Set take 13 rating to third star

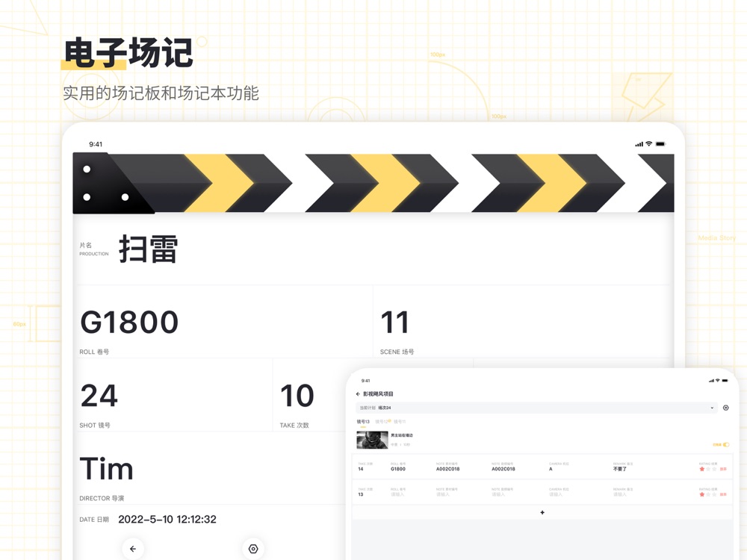point(714,494)
